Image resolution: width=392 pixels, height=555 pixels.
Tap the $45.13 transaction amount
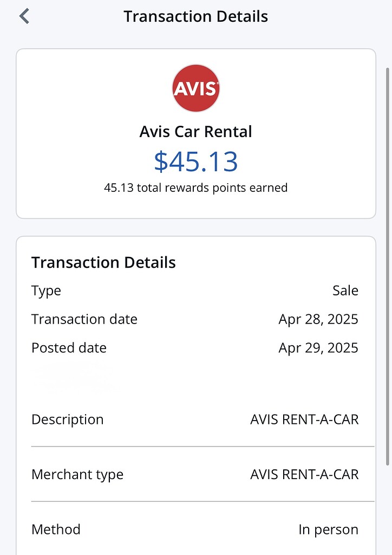tap(195, 162)
